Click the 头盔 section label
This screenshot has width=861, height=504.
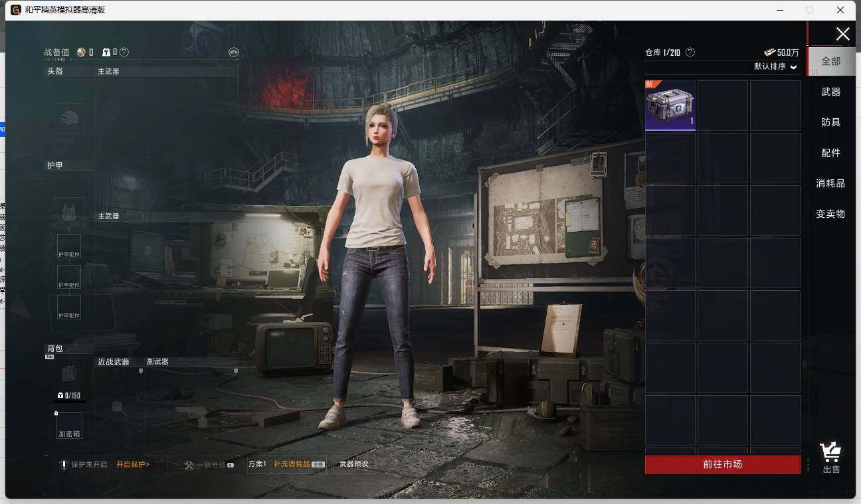coord(55,71)
